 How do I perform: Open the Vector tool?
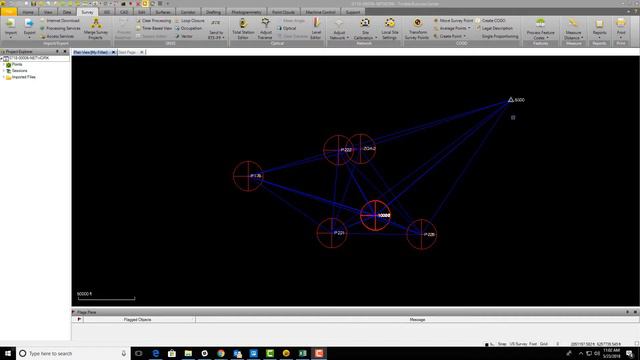click(x=184, y=36)
